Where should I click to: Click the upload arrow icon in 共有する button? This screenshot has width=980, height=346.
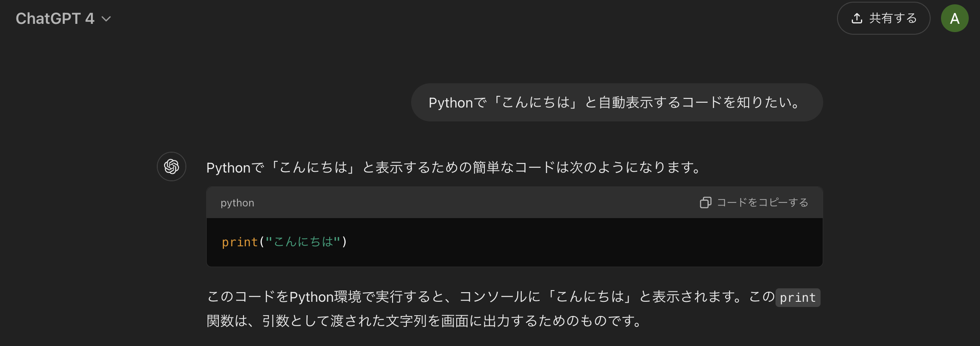(x=858, y=18)
